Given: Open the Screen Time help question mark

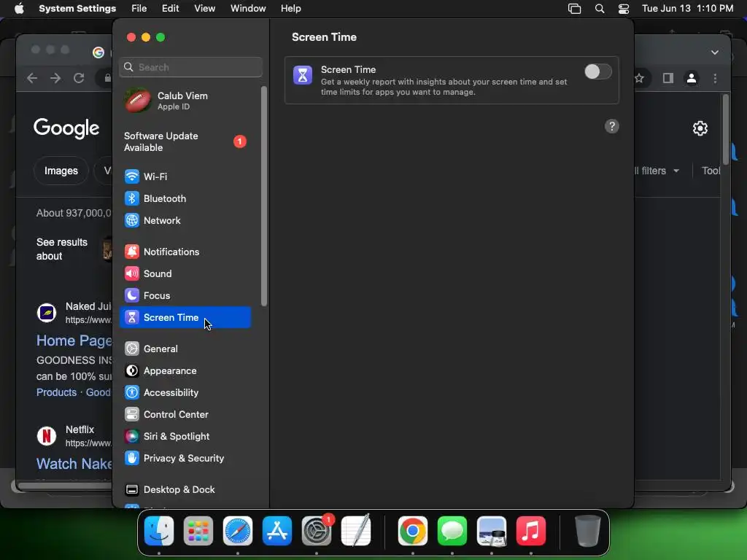Looking at the screenshot, I should pos(612,126).
